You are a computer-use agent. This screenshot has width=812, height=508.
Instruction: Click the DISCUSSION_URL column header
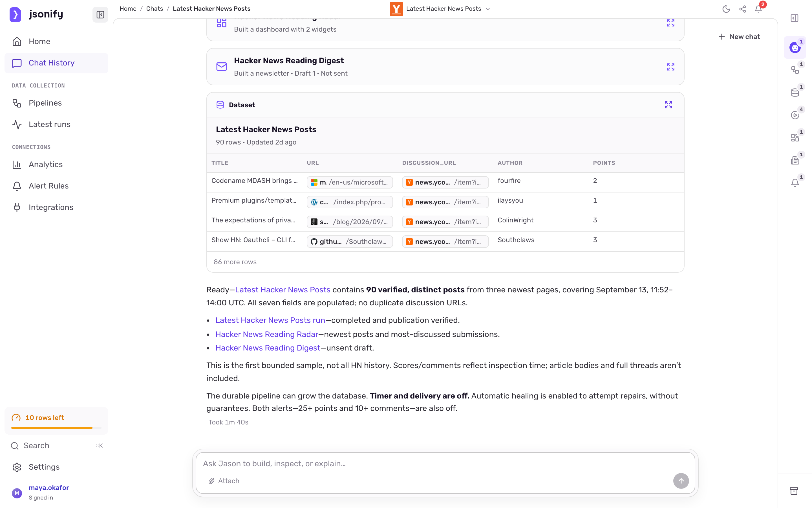click(429, 163)
